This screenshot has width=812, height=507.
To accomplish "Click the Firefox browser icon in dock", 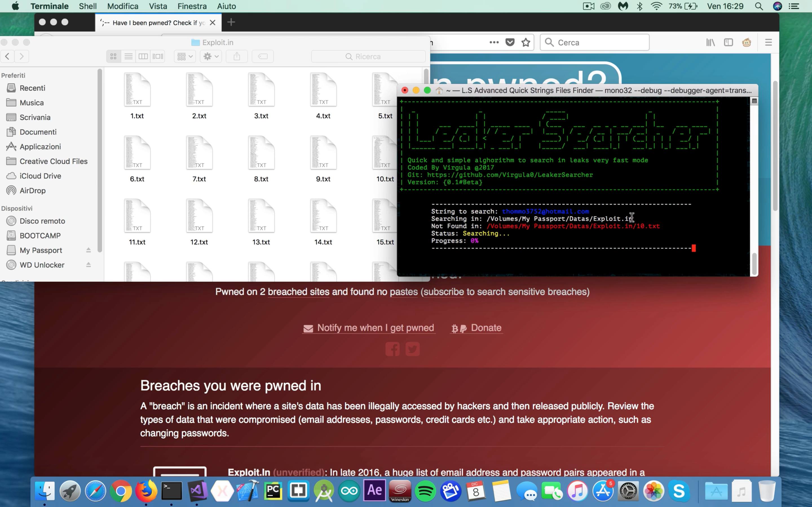I will [146, 491].
